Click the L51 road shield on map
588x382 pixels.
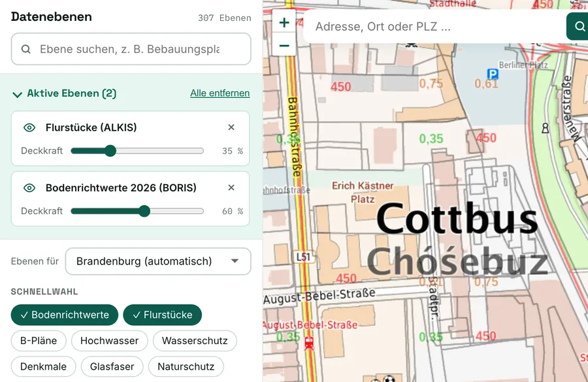click(303, 257)
